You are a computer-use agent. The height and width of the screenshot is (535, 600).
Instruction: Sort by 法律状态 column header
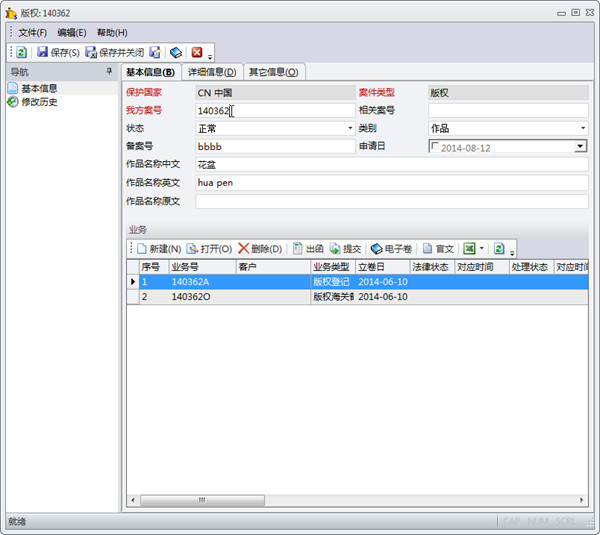click(x=432, y=267)
